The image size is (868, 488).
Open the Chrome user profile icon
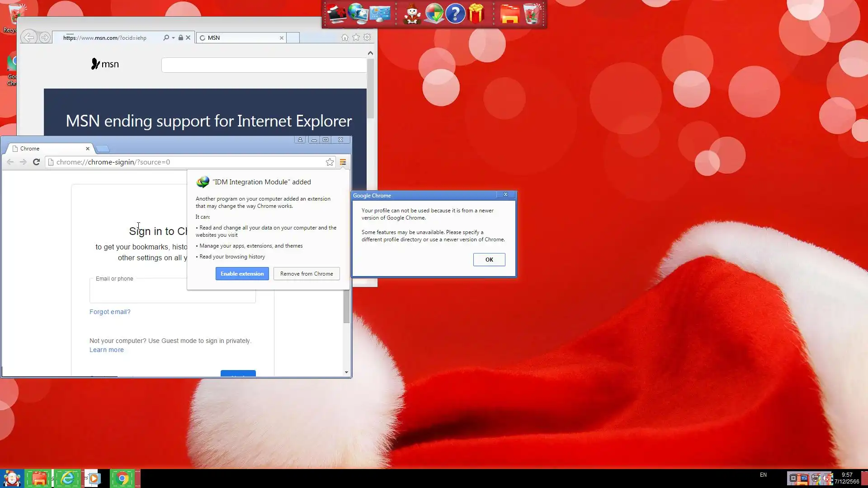[300, 140]
